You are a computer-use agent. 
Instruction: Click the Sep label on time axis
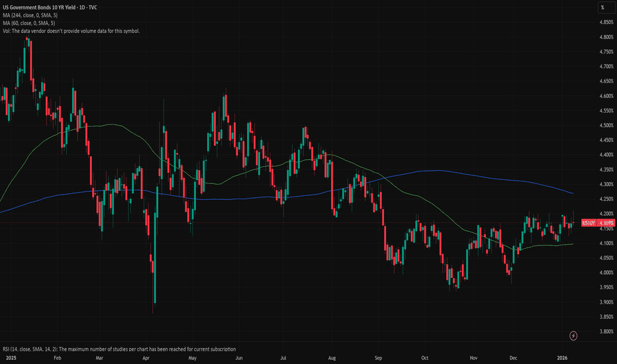(379, 357)
